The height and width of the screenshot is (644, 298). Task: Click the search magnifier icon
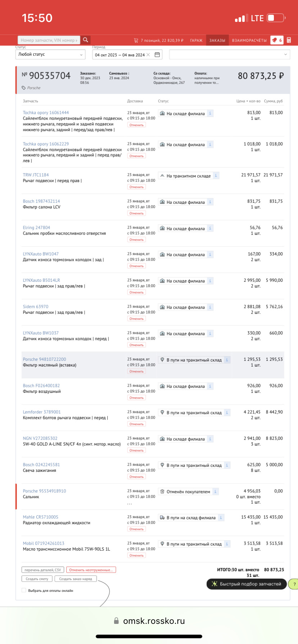click(86, 40)
